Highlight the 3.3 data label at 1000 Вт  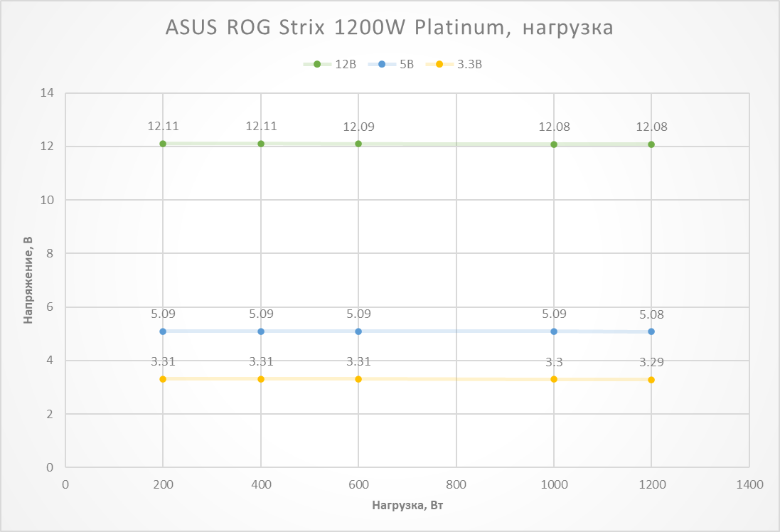[554, 362]
